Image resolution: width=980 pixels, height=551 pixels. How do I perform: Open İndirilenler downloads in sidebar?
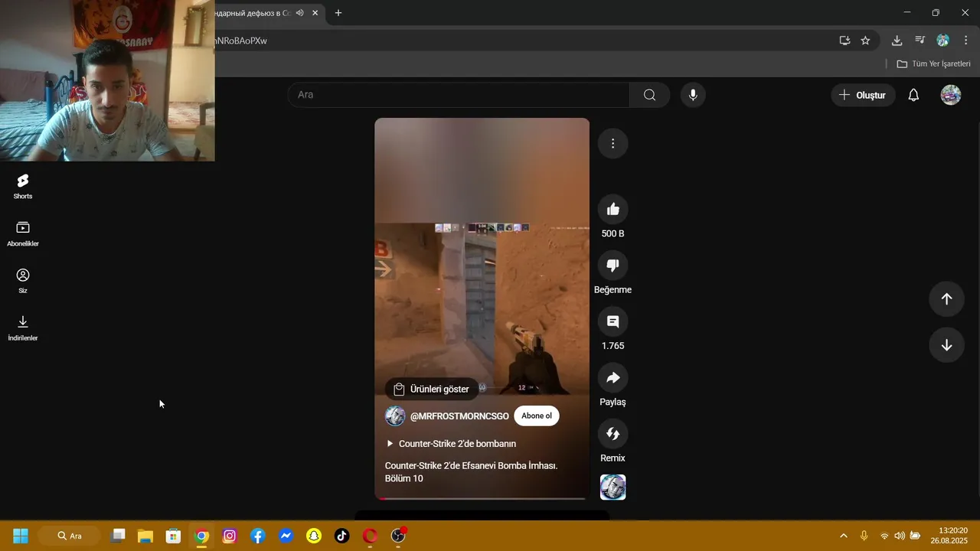tap(23, 328)
